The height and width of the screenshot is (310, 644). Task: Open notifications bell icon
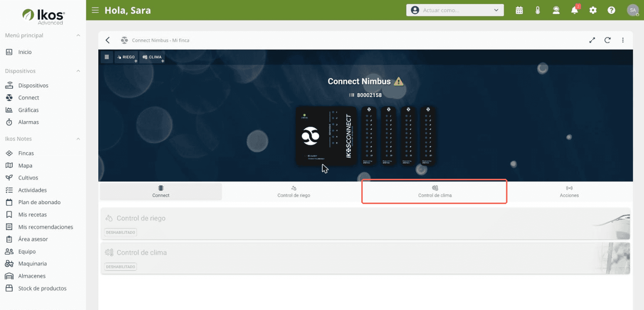[574, 10]
